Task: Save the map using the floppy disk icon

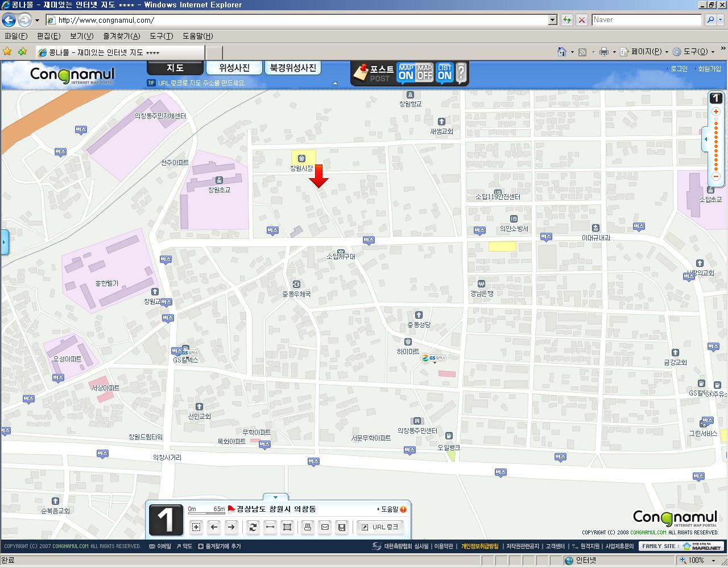Action: tap(342, 527)
